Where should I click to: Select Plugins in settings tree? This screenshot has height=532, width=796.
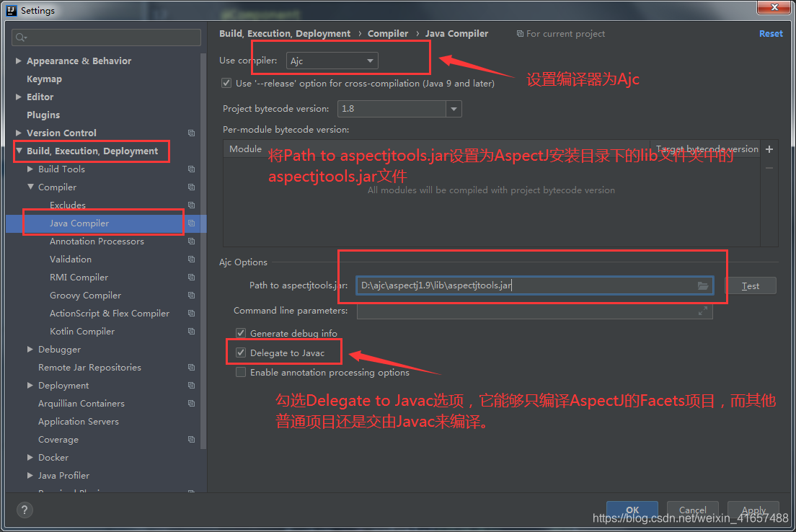point(43,115)
